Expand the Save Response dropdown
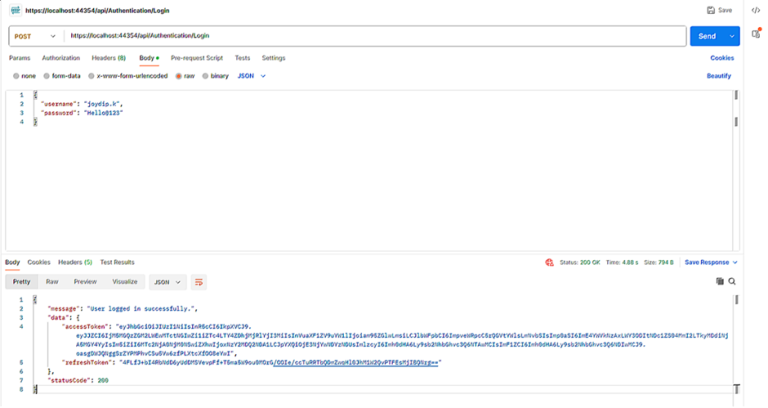 711,263
